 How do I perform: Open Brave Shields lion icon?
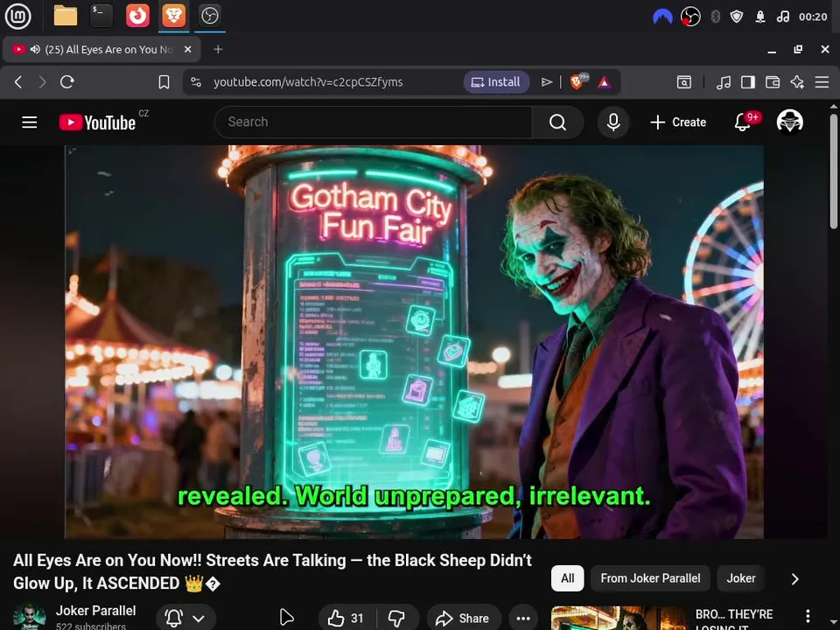[x=577, y=82]
